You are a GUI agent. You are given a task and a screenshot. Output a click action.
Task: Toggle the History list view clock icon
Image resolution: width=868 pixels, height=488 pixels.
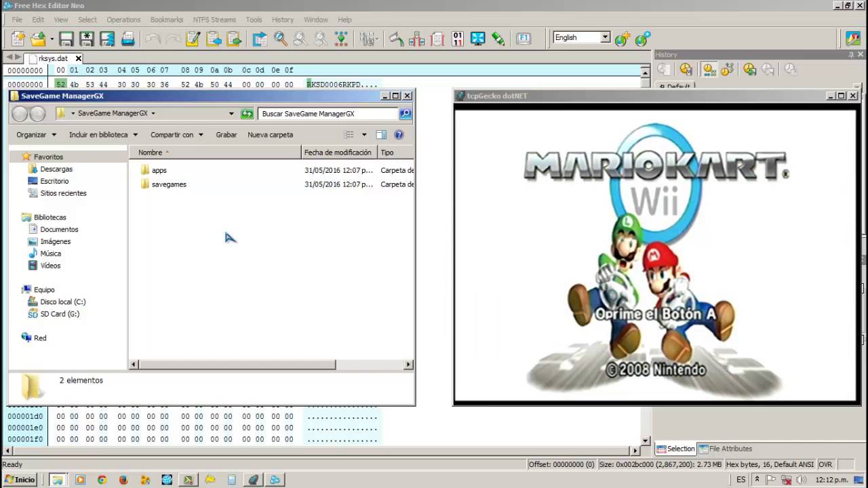point(709,69)
